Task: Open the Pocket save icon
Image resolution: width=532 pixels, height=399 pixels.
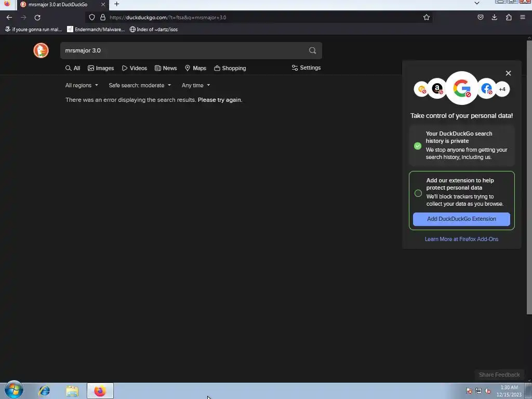Action: click(481, 17)
